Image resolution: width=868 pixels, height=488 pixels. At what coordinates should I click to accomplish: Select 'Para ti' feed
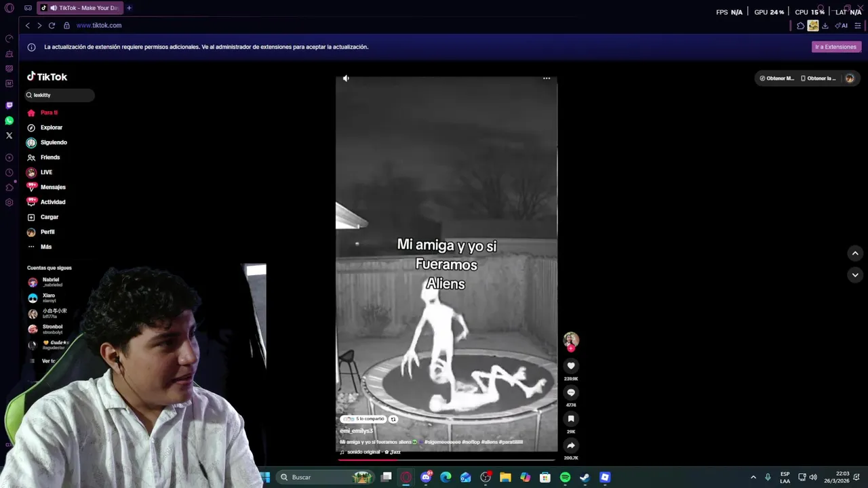(42, 113)
